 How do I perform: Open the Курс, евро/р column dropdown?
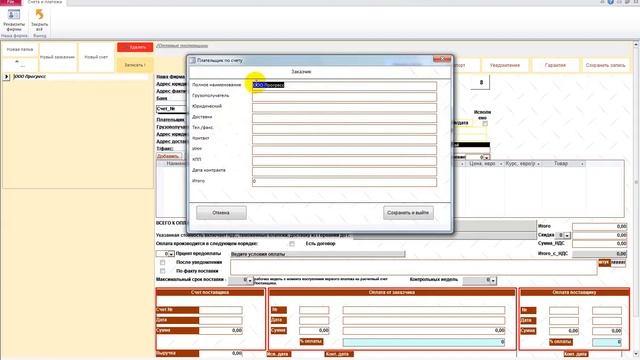[538, 164]
